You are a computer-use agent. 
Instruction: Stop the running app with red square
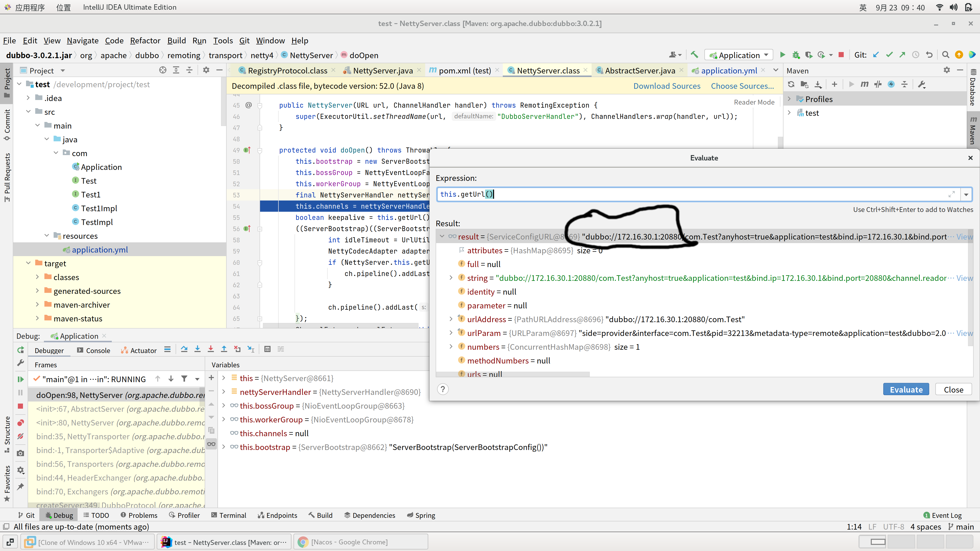pos(841,55)
